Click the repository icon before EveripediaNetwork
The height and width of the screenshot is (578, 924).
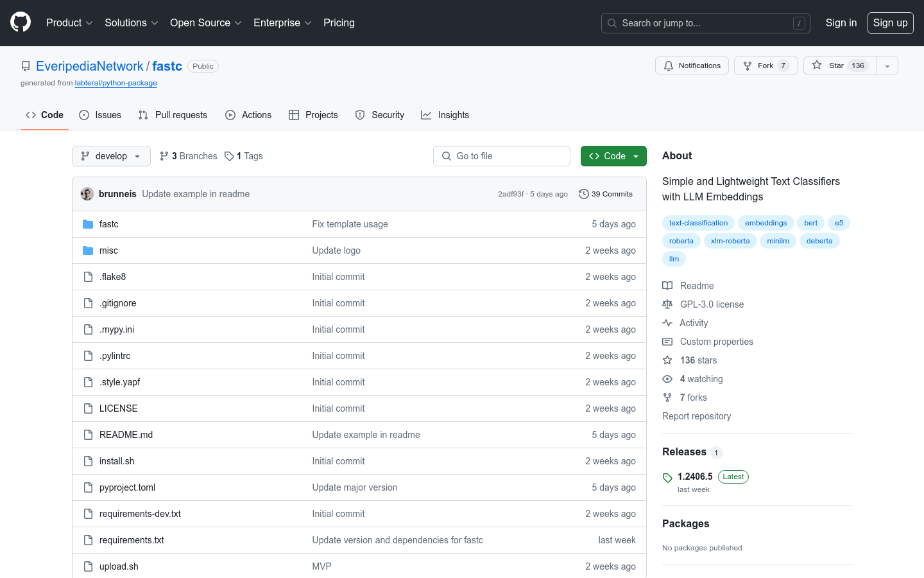26,66
